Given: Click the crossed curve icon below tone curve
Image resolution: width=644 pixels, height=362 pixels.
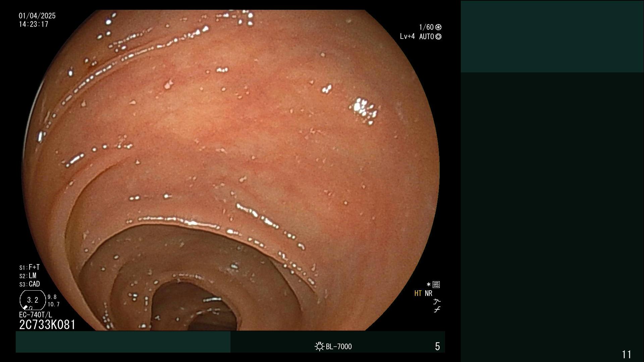Looking at the screenshot, I should pos(437,309).
